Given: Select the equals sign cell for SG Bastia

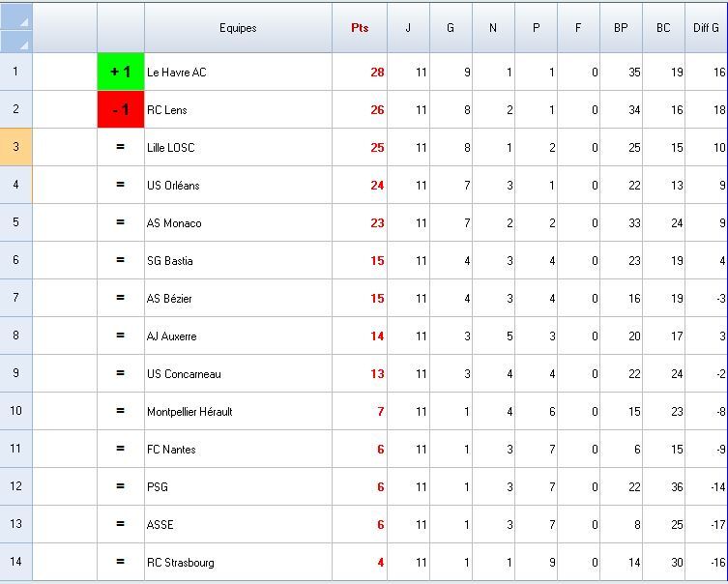Looking at the screenshot, I should click(121, 260).
